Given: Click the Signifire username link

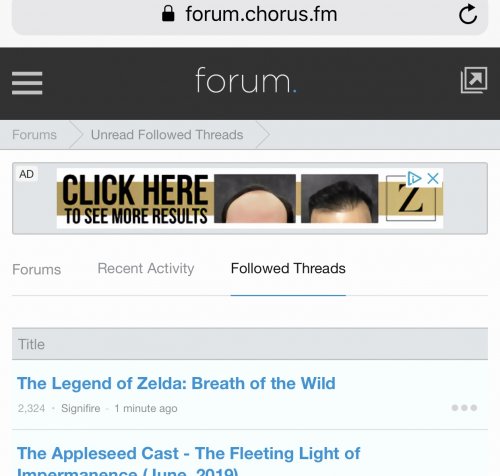Looking at the screenshot, I should pos(81,408).
